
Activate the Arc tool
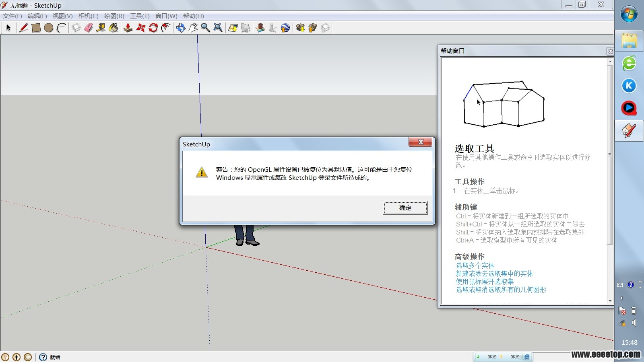click(61, 28)
